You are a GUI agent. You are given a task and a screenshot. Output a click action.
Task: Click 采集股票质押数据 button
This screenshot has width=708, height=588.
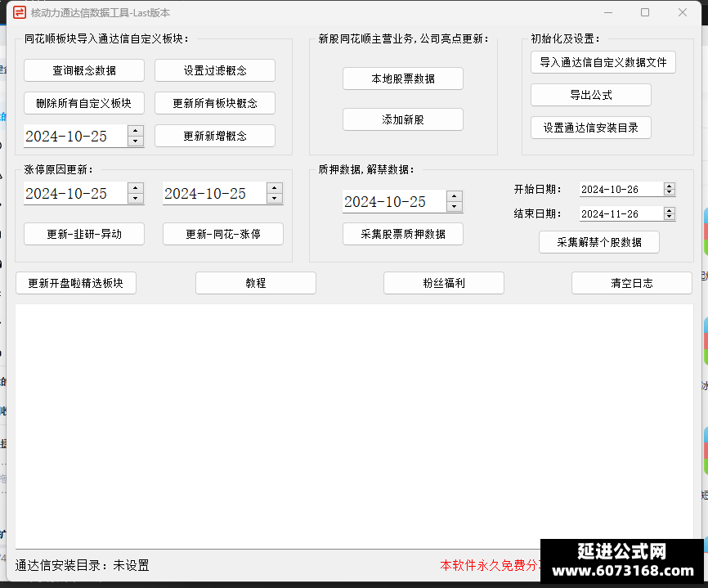click(403, 234)
